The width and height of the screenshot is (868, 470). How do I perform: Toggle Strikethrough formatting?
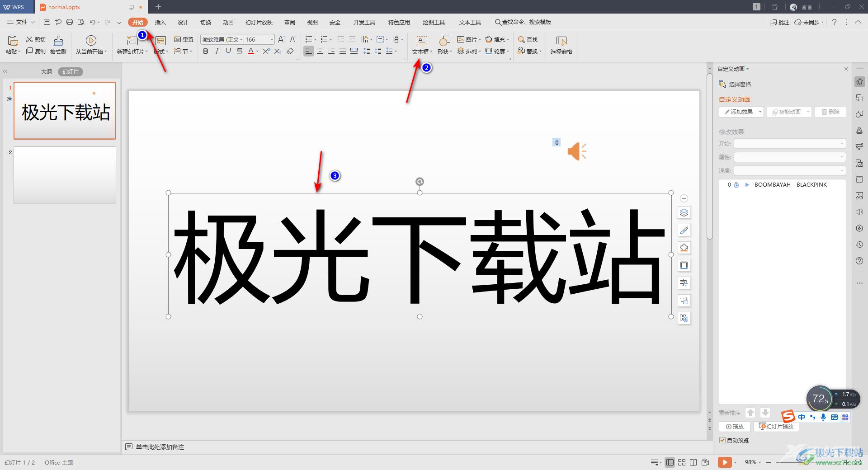point(240,51)
